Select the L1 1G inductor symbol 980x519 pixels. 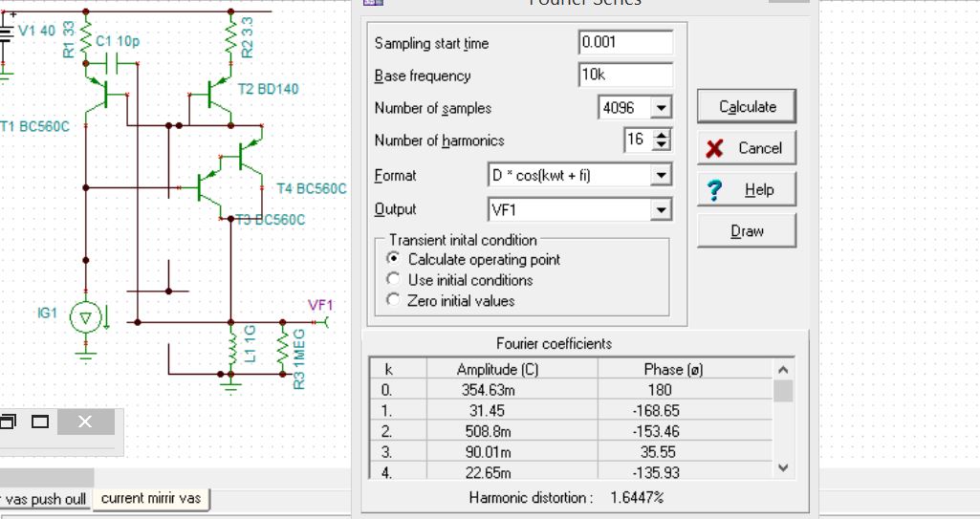coord(231,347)
